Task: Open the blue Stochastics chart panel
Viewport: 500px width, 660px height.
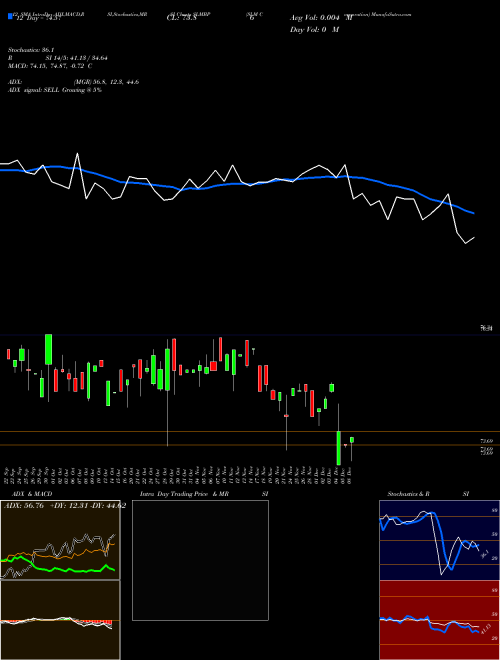Action: coord(439,540)
